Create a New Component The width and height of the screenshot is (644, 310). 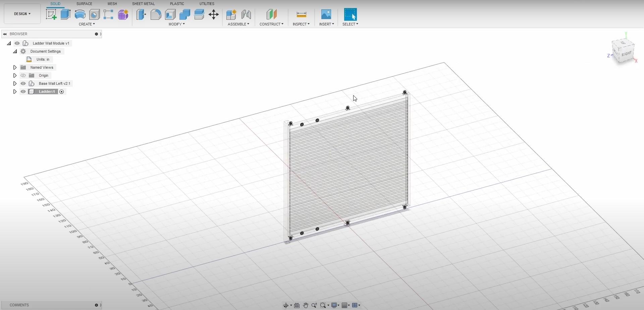point(231,14)
